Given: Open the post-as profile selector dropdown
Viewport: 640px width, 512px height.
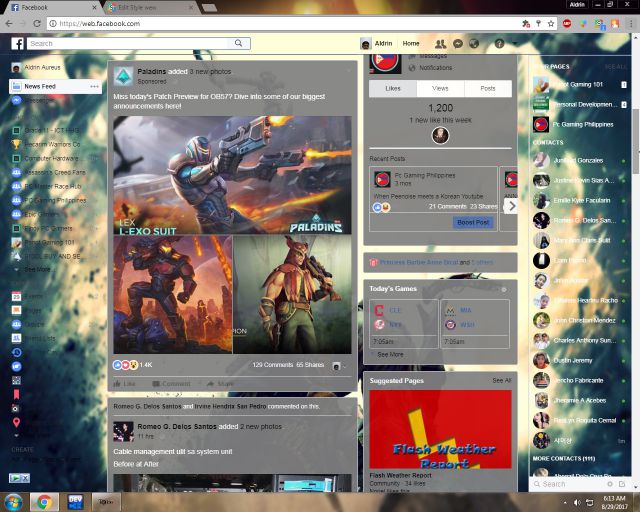Looking at the screenshot, I should (x=339, y=366).
